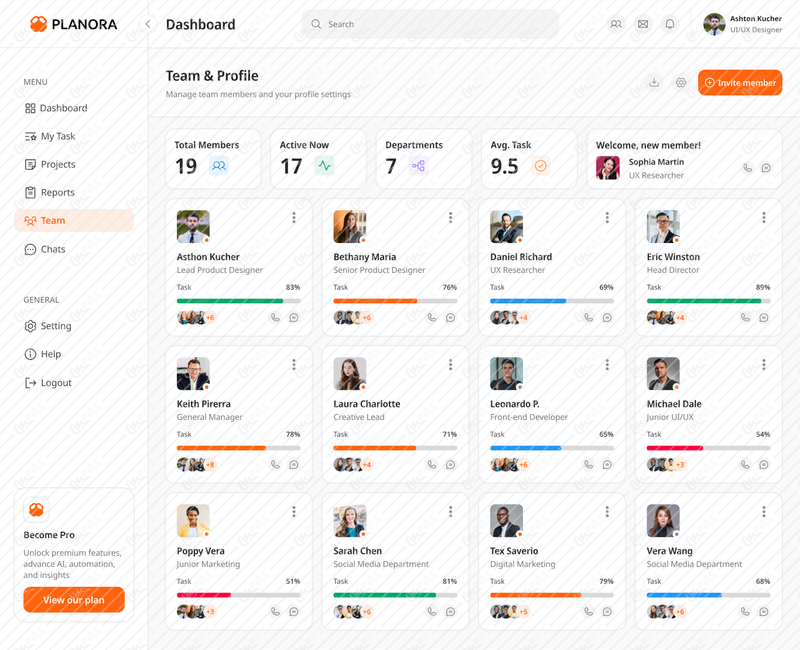Message Sophia Martin with the chat icon
800x650 pixels.
coord(766,168)
